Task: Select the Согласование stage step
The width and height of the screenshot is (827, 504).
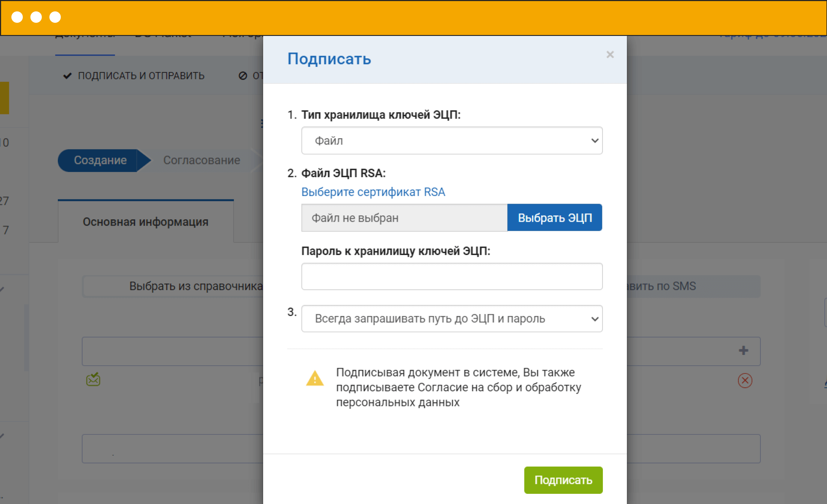Action: tap(201, 160)
